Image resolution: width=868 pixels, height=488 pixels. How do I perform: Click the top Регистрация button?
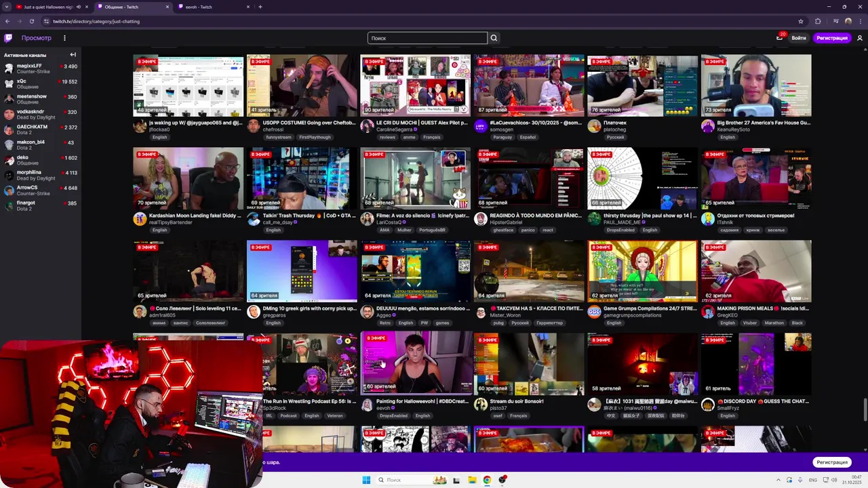coord(832,38)
